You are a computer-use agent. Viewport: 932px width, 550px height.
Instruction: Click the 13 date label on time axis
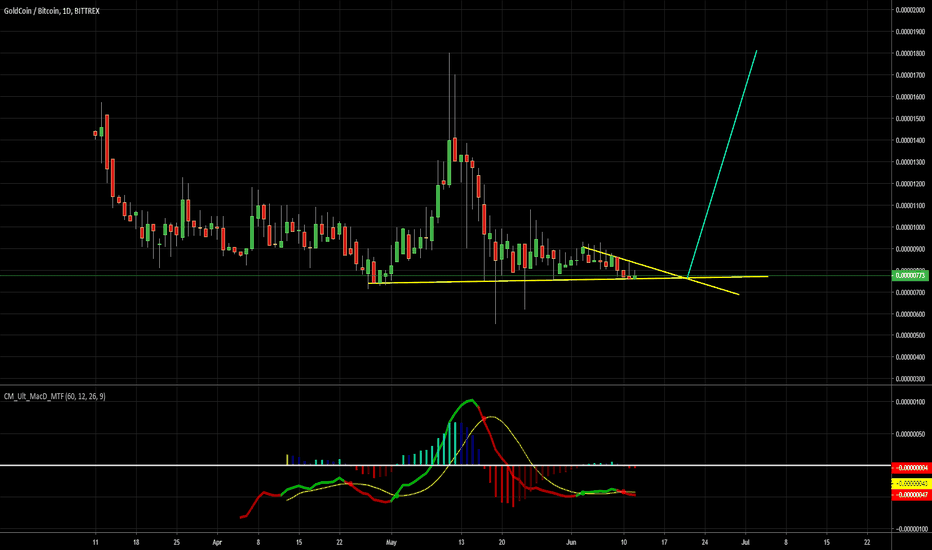tap(461, 542)
